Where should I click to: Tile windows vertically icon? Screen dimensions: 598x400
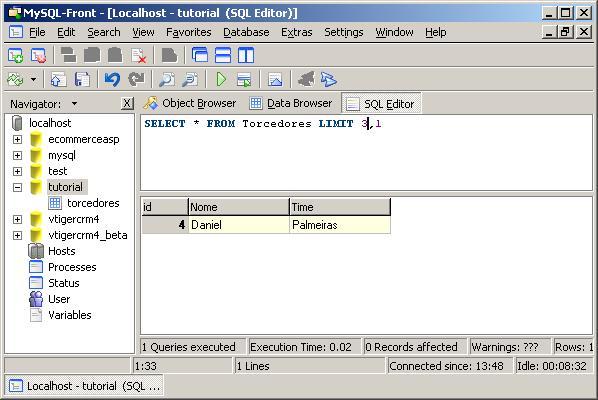pos(246,56)
